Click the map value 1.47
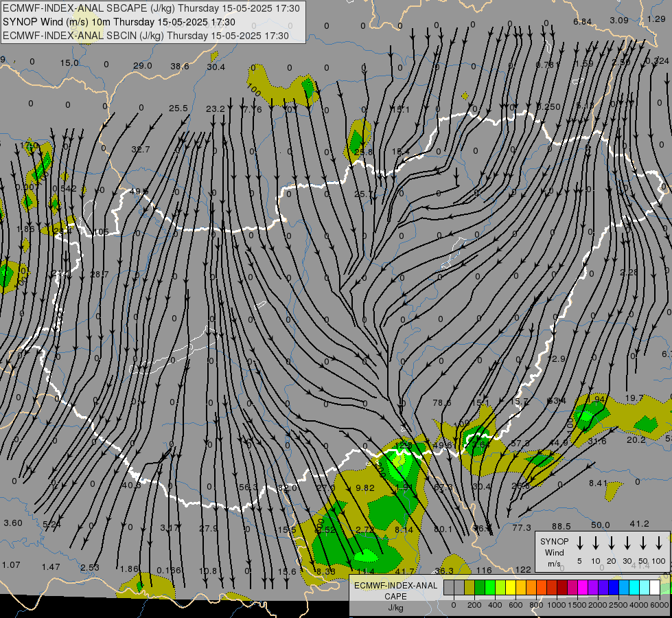 click(51, 566)
